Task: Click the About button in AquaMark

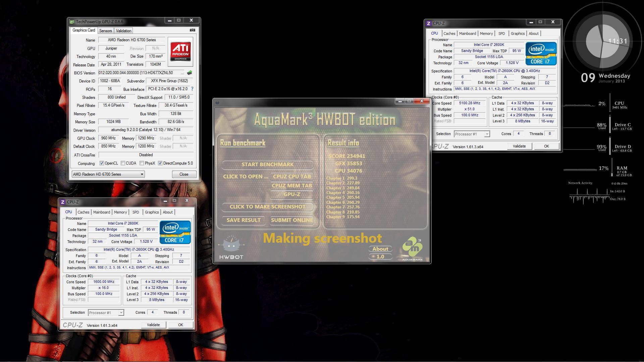Action: [x=380, y=249]
